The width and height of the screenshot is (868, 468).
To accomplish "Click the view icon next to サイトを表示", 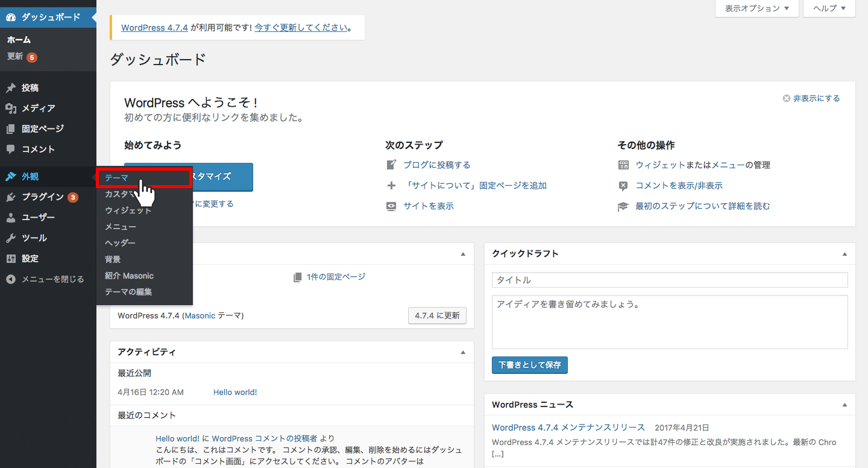I will pyautogui.click(x=391, y=206).
